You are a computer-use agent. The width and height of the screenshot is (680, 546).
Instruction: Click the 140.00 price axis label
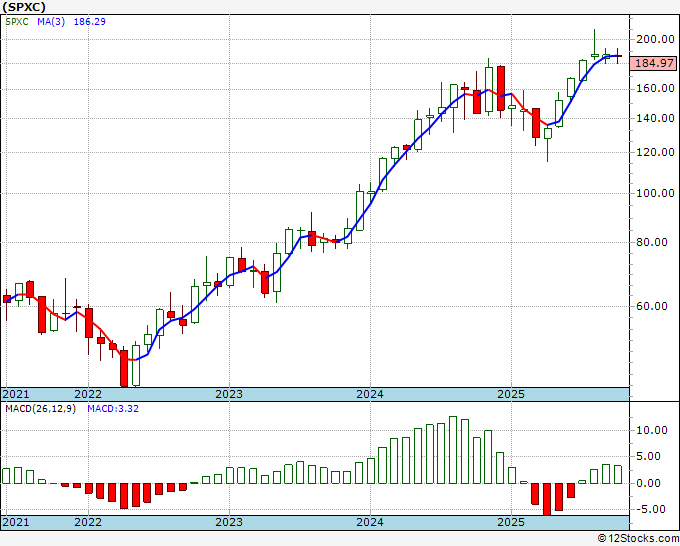coord(655,118)
